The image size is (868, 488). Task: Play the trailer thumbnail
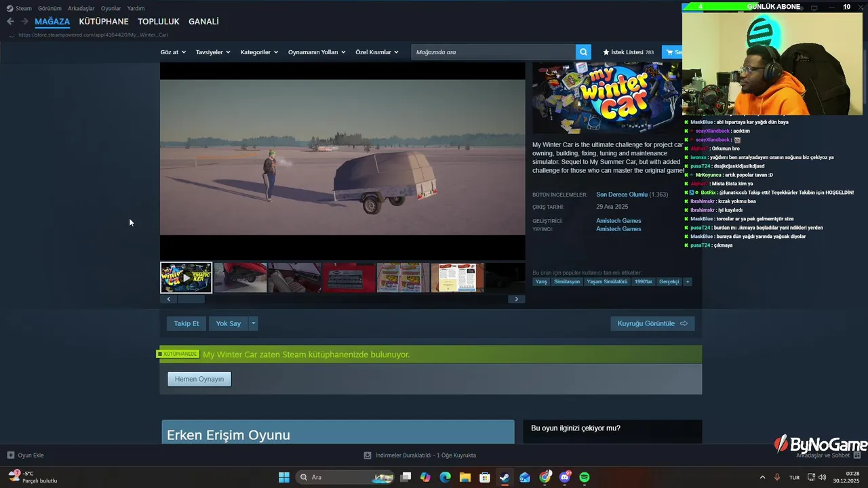[x=186, y=278]
